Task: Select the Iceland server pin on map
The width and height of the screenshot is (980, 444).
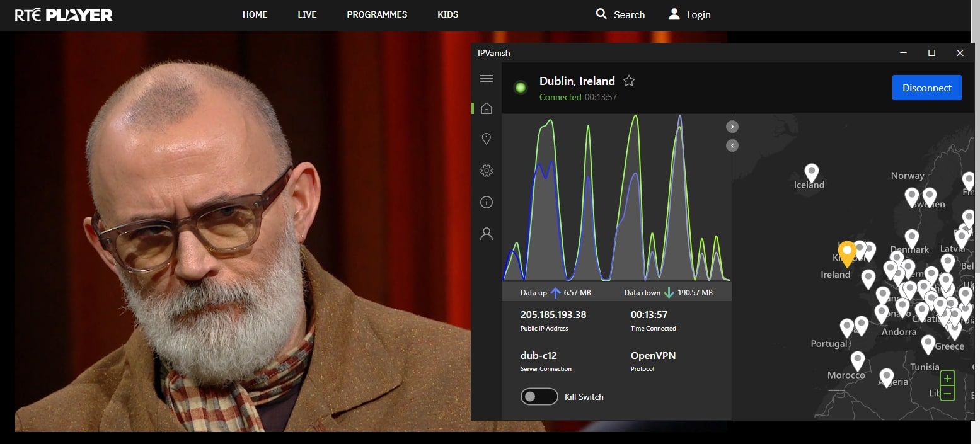Action: (812, 173)
